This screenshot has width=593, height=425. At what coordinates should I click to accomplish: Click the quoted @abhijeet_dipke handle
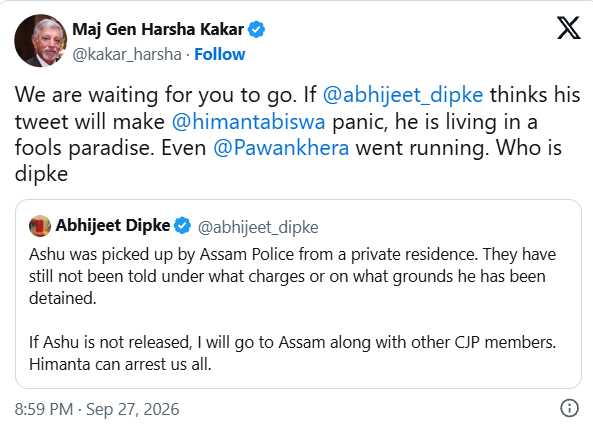[258, 228]
